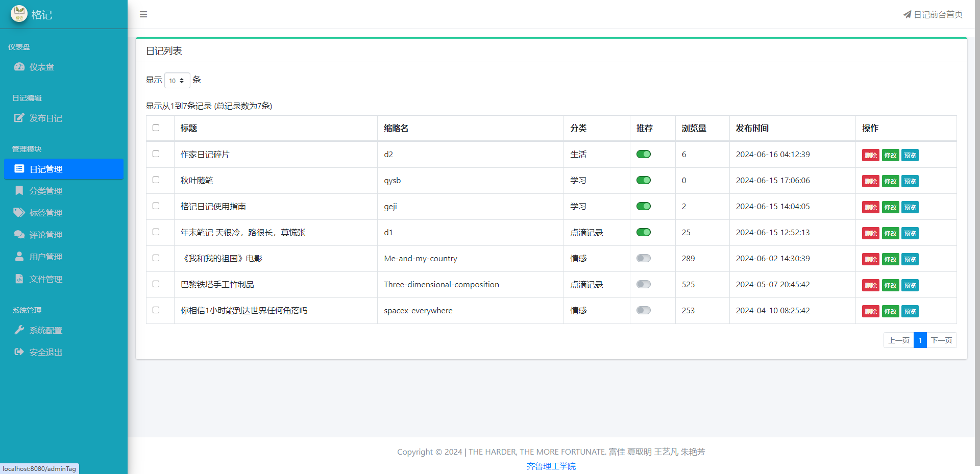The height and width of the screenshot is (474, 980).
Task: Select 日记管理 in the sidebar menu
Action: [46, 169]
